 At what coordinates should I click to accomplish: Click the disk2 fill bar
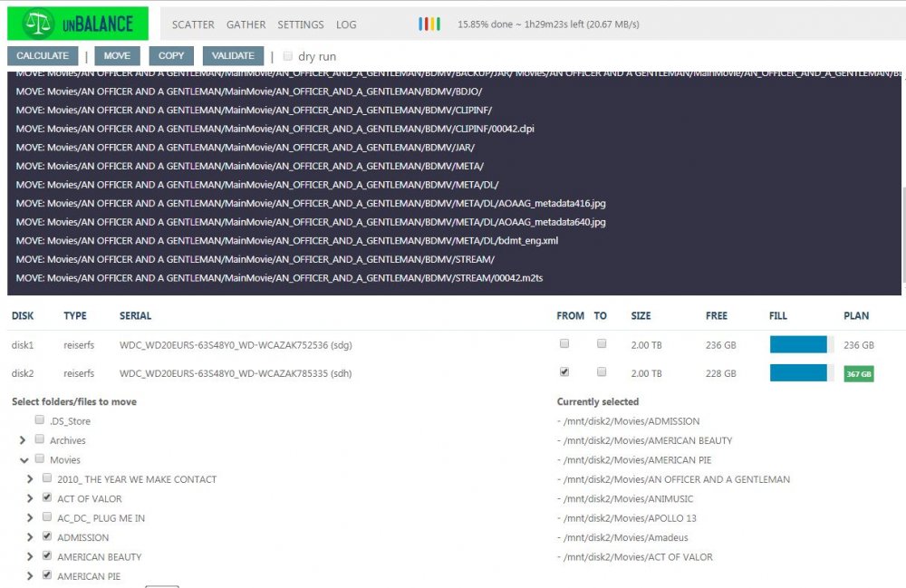802,372
